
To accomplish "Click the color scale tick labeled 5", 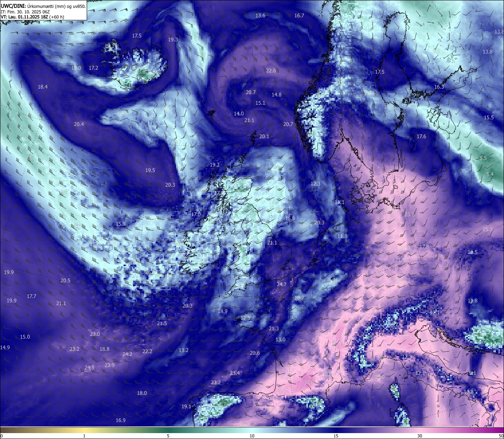I will [168, 436].
